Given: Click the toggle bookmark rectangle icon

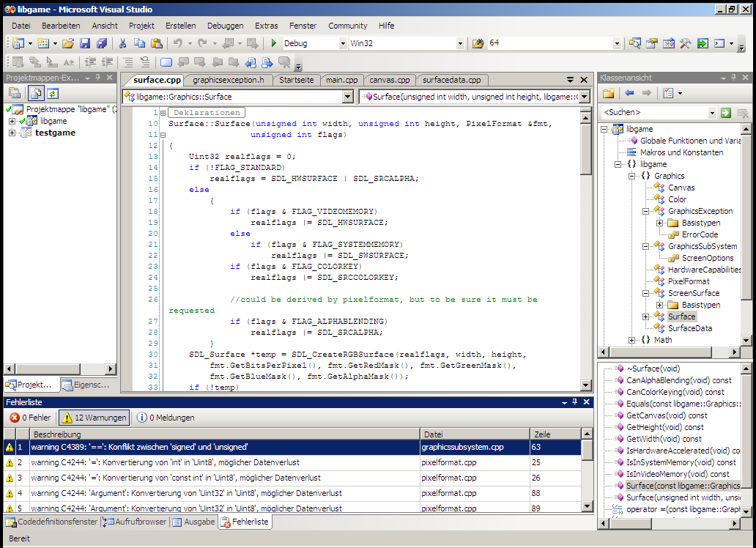Looking at the screenshot, I should point(166,62).
